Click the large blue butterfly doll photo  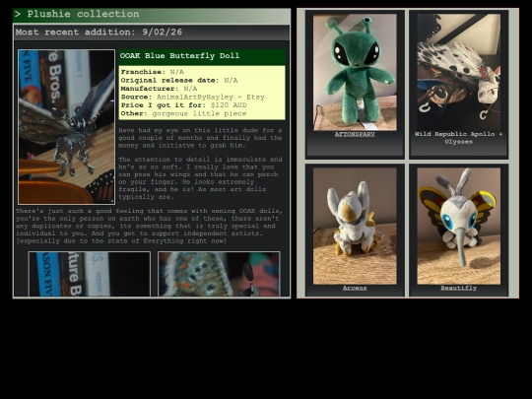[67, 127]
